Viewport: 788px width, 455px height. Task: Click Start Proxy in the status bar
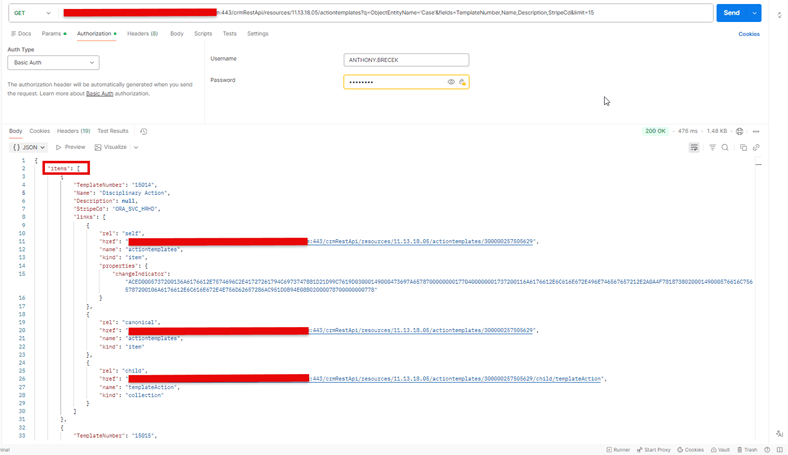coord(653,450)
